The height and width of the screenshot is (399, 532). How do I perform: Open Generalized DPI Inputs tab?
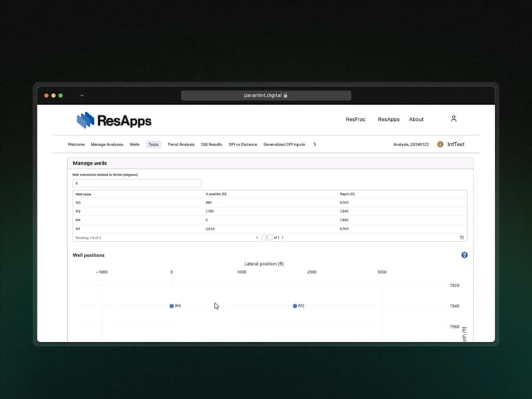[284, 144]
